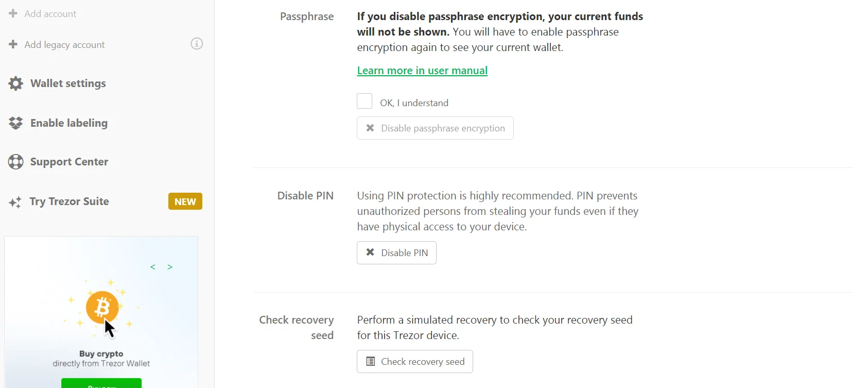Click the Support Center lifebuoy icon
868x388 pixels.
16,162
